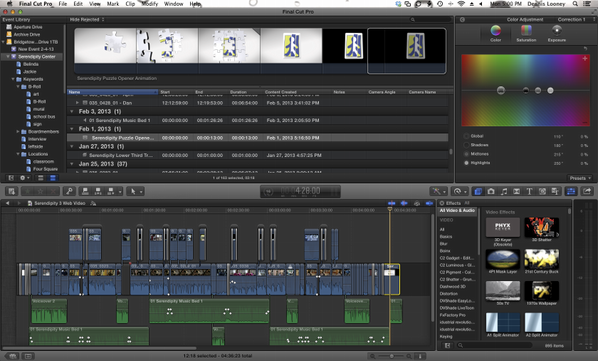Select the Distortion effects category
598x361 pixels.
click(448, 294)
